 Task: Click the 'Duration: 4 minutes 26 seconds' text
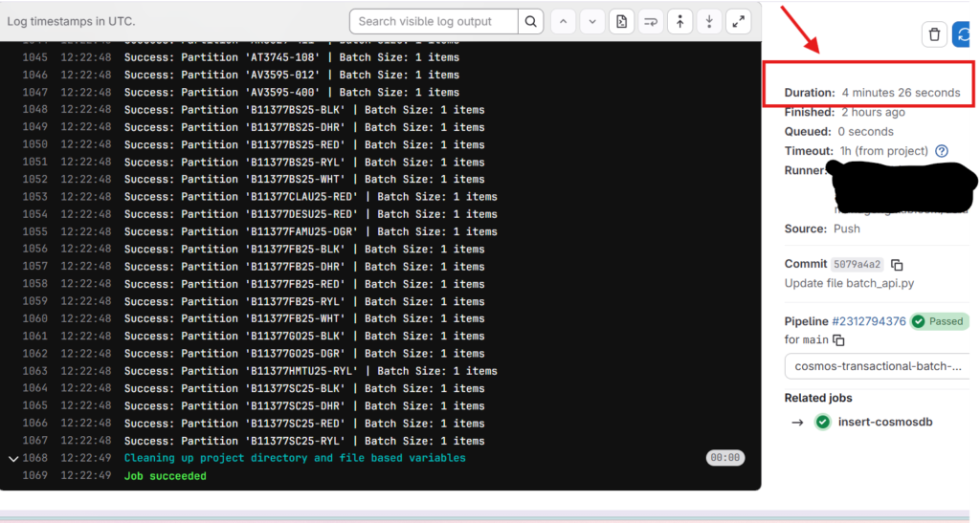pyautogui.click(x=872, y=93)
